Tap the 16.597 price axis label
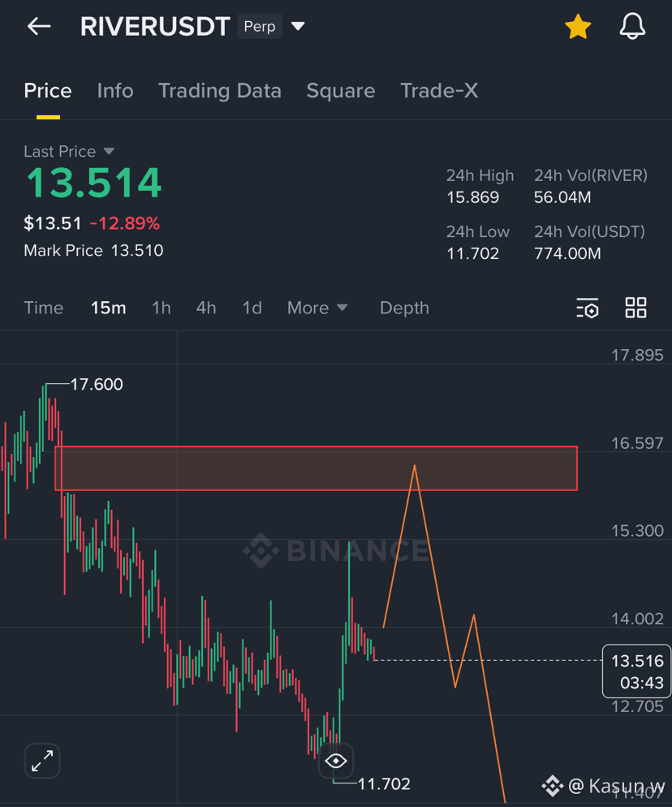Screen dimensions: 672x807 coord(637,443)
